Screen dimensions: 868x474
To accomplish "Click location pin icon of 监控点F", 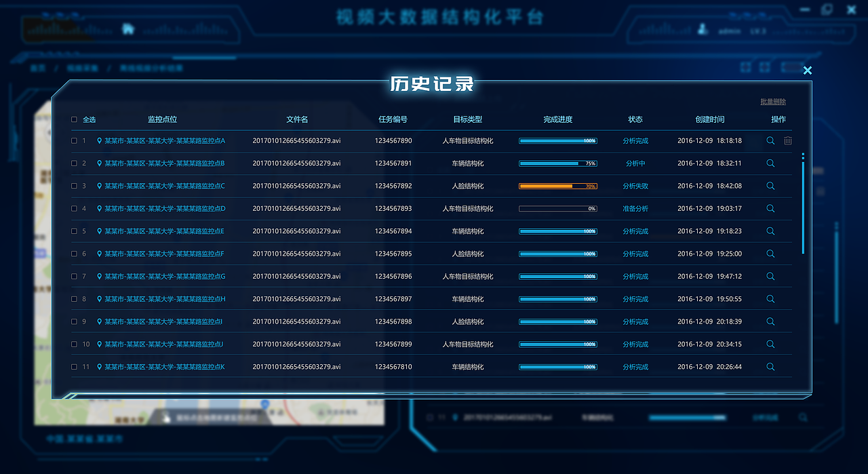I will click(x=100, y=254).
